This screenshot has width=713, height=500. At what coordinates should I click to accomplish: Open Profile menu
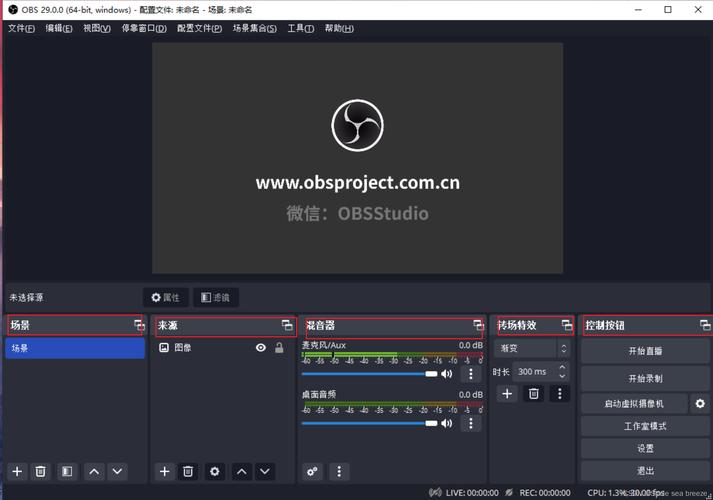pyautogui.click(x=200, y=28)
